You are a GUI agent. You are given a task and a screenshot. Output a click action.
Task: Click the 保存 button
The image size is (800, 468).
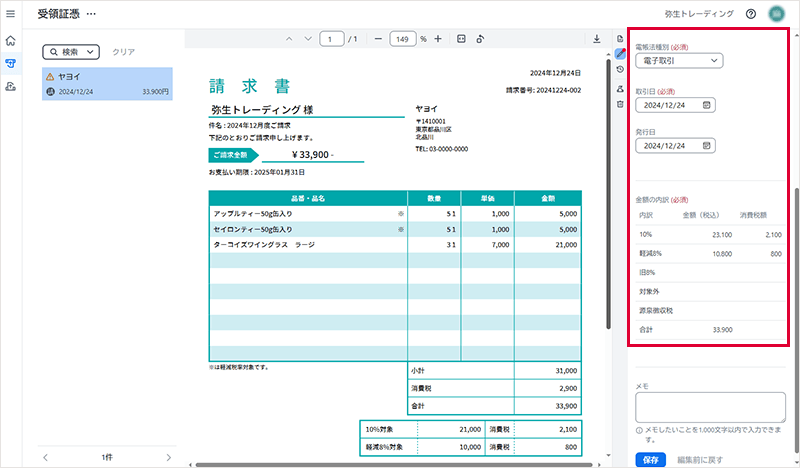(x=651, y=459)
